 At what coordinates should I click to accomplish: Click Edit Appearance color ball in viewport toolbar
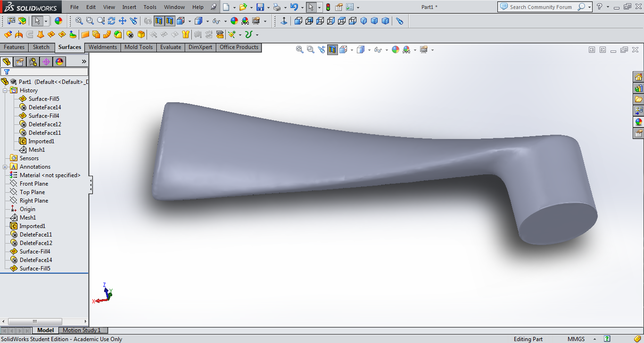(x=395, y=49)
